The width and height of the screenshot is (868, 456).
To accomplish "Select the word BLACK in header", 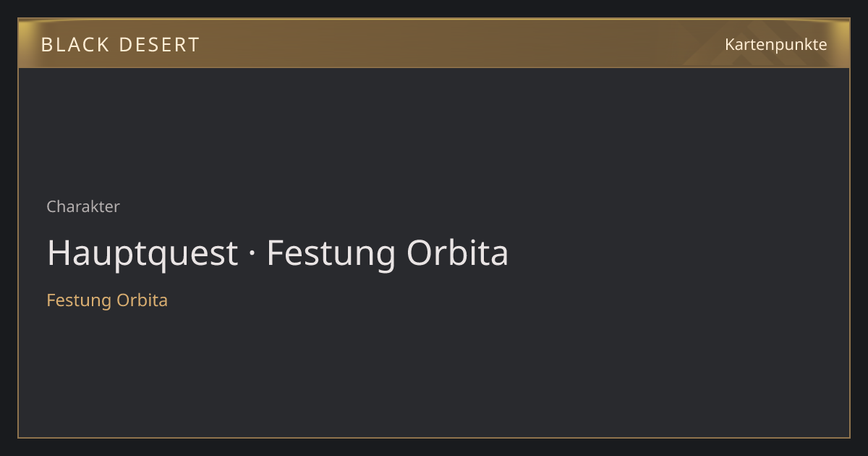I will [x=75, y=45].
